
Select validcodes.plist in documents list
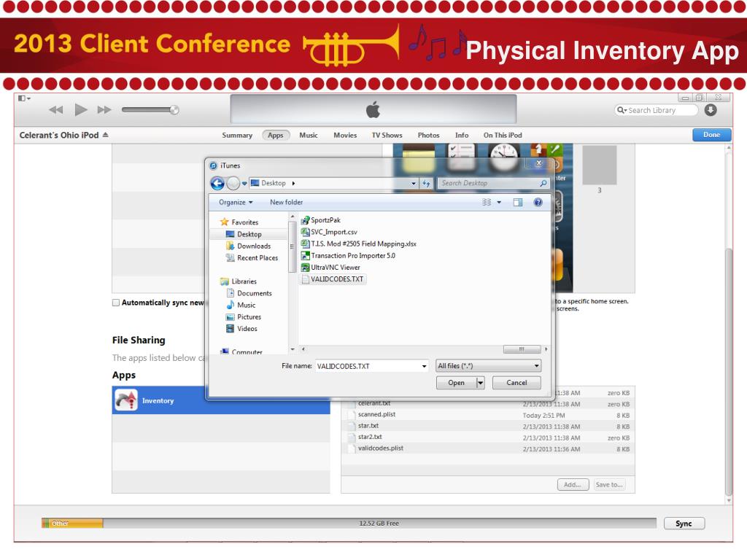coord(489,448)
